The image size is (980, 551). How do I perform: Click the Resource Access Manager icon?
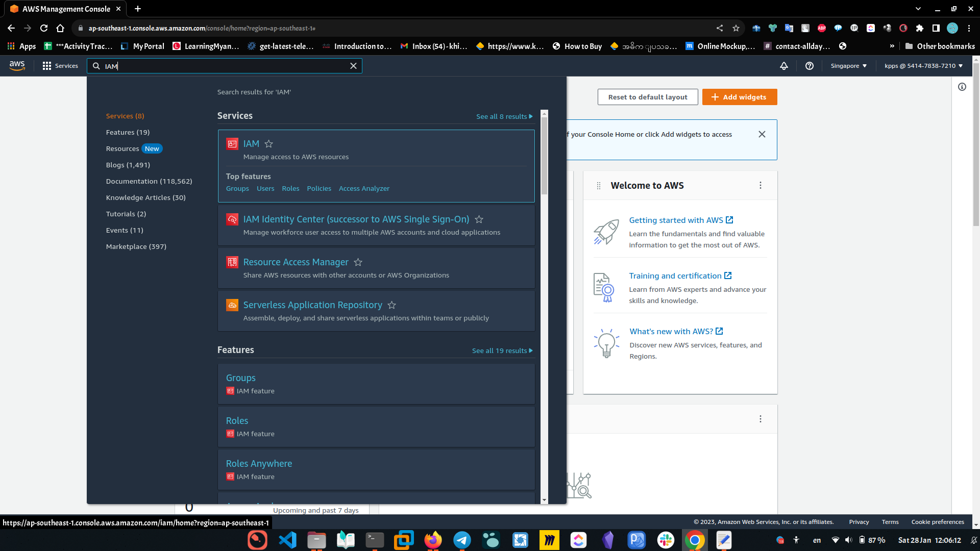click(x=232, y=262)
